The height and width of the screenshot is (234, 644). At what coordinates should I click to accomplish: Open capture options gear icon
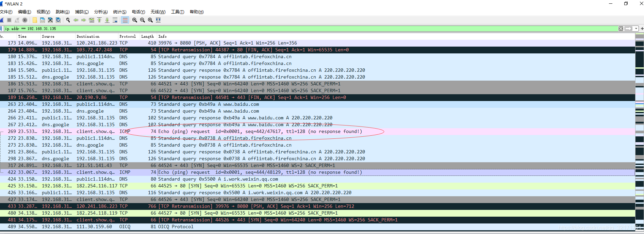[25, 20]
